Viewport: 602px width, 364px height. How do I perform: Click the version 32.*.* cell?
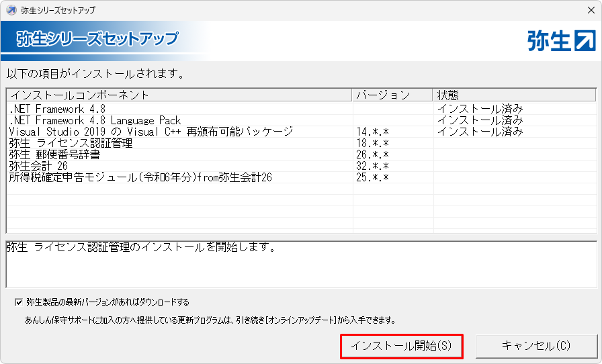click(x=372, y=166)
